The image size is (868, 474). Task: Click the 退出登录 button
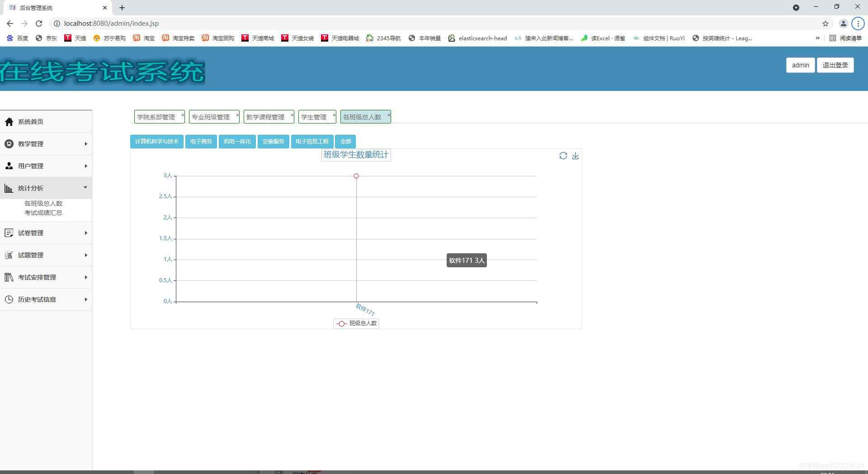pos(835,65)
